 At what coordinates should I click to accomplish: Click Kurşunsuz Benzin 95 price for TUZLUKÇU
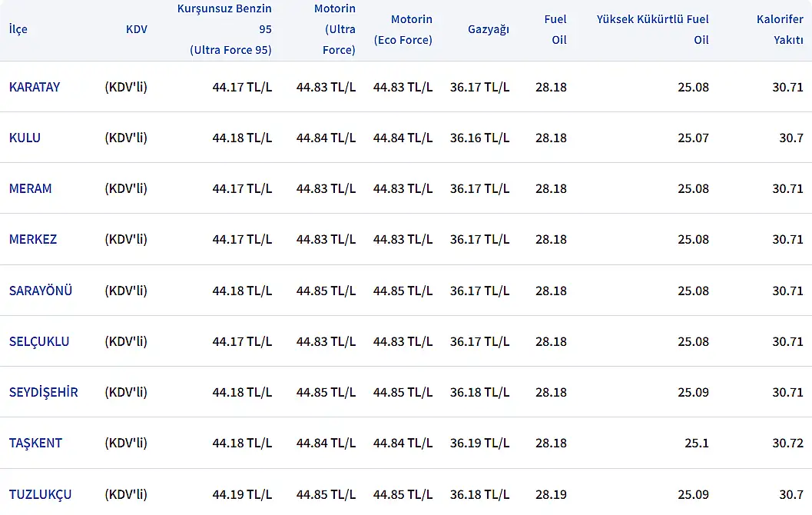tap(242, 494)
